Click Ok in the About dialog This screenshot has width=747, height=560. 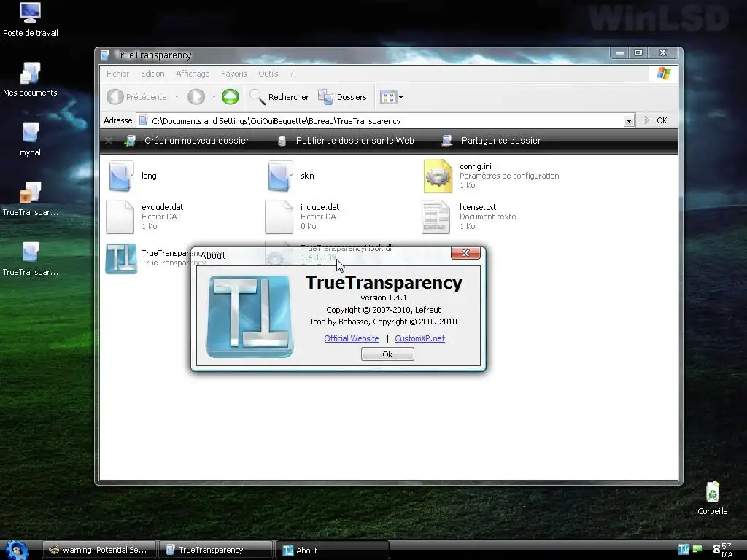pos(387,354)
